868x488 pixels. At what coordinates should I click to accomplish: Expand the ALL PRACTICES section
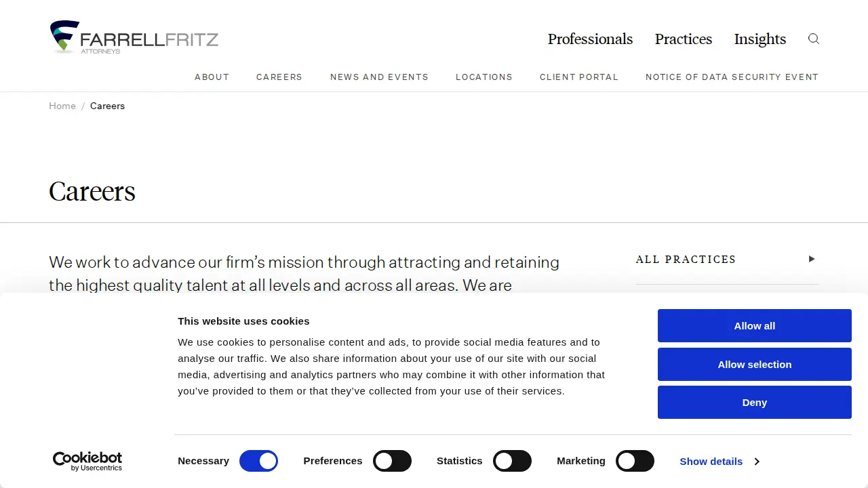727,260
